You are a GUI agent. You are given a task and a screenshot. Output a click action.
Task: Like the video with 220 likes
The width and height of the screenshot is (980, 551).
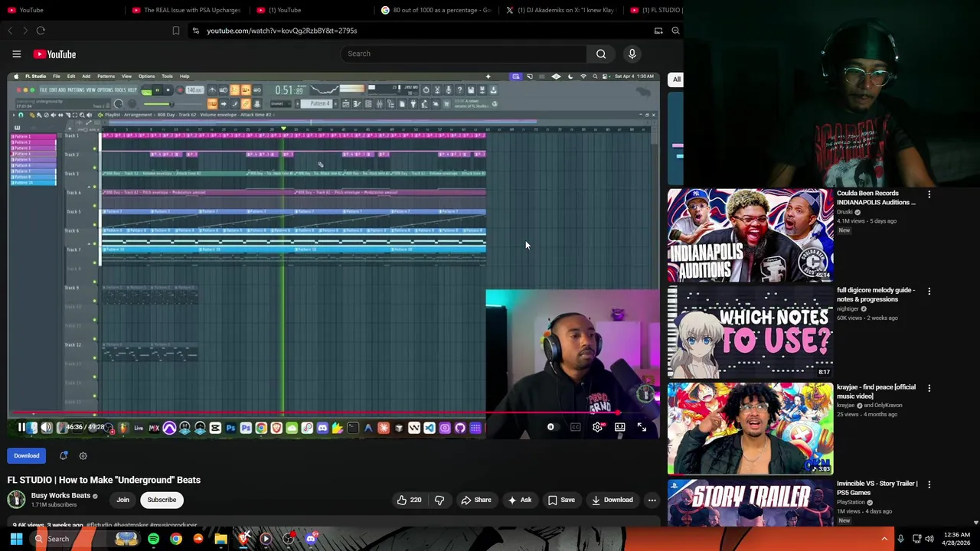[x=409, y=500]
